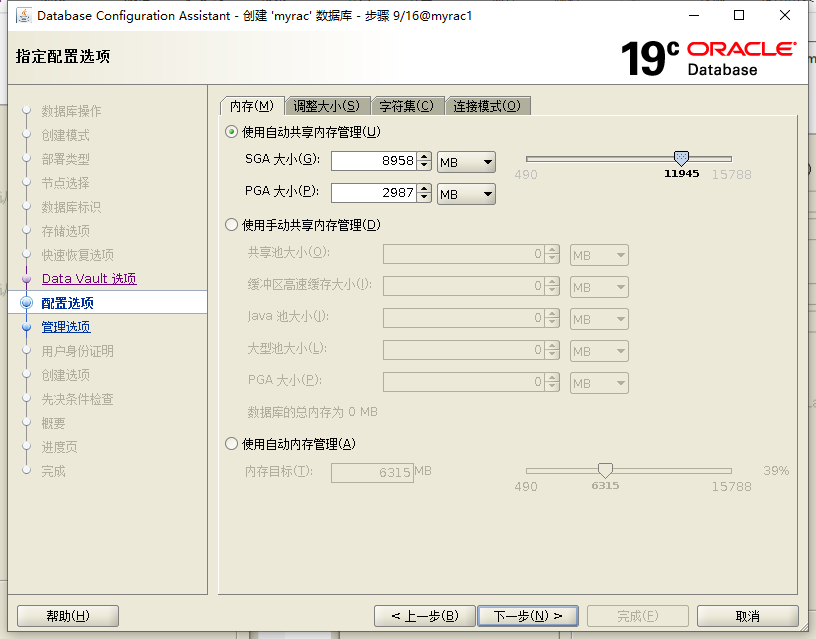Switch to the 调整大小(S) tab
This screenshot has height=639, width=816.
[x=327, y=106]
